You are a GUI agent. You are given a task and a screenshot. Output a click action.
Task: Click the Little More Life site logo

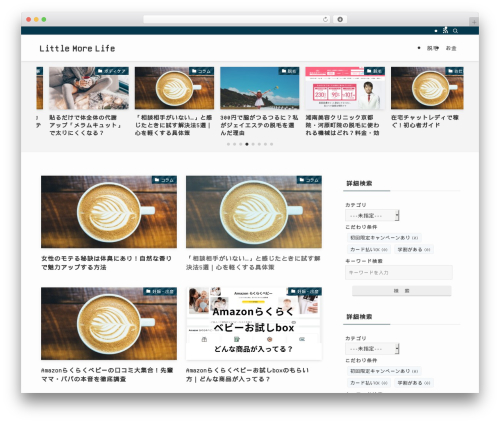77,49
